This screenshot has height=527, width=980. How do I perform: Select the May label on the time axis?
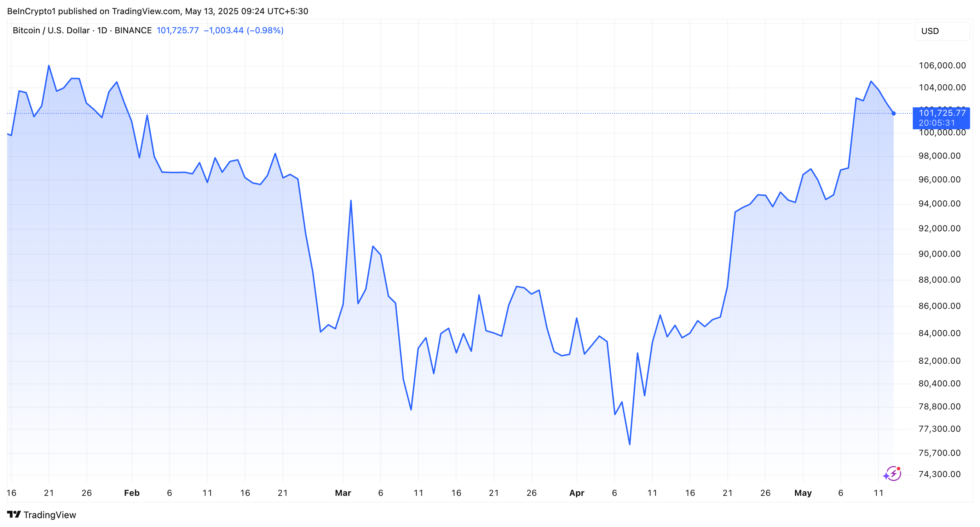click(x=804, y=493)
